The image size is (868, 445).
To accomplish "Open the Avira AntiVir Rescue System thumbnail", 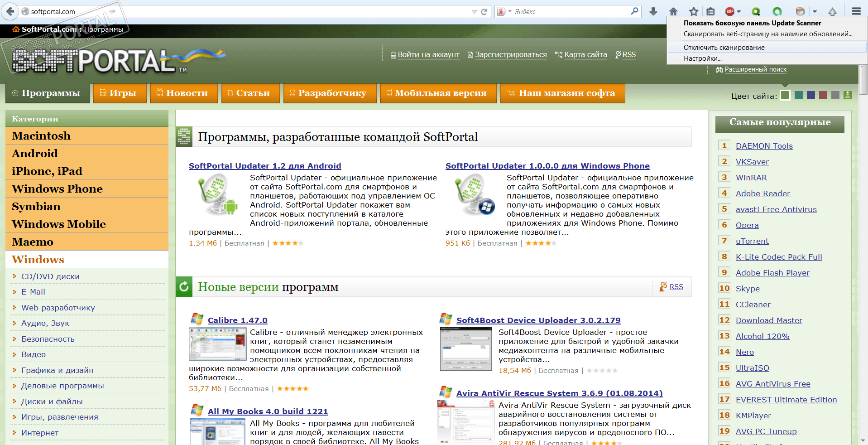I will point(466,422).
